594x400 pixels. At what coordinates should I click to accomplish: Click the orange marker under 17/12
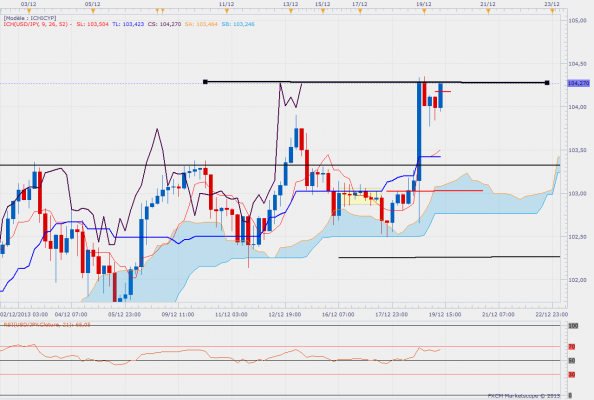(x=360, y=11)
